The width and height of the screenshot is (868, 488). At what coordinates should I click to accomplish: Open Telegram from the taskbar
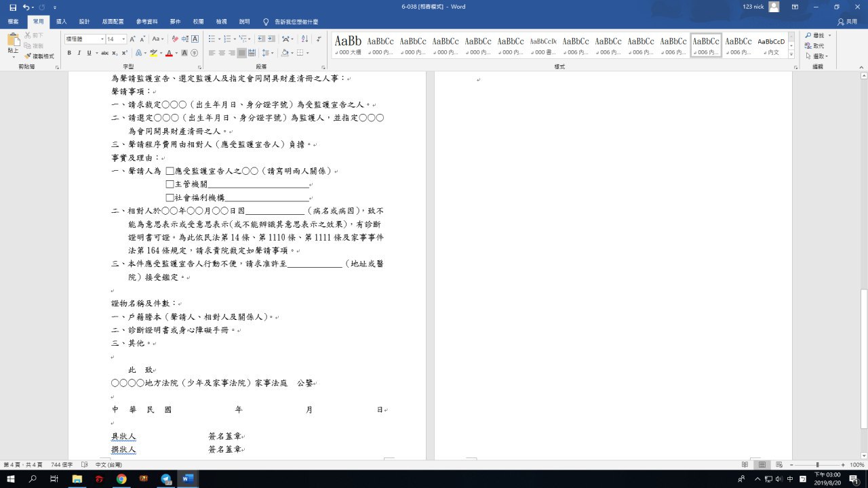[166, 479]
